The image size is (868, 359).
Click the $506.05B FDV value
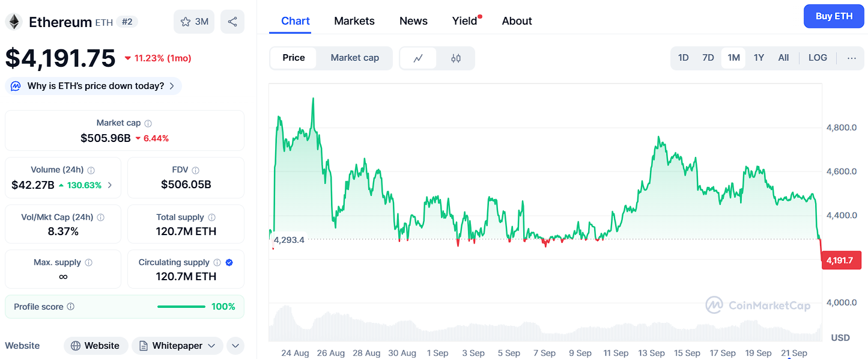186,185
